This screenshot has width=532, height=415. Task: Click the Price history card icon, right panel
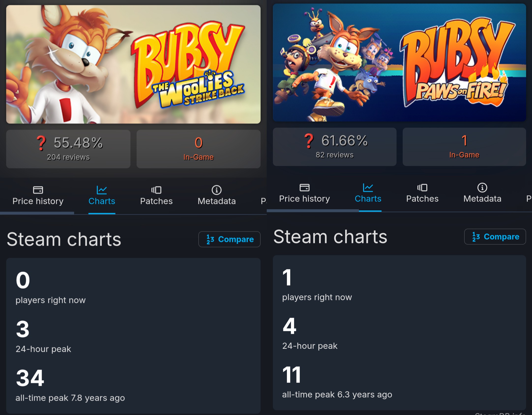304,187
